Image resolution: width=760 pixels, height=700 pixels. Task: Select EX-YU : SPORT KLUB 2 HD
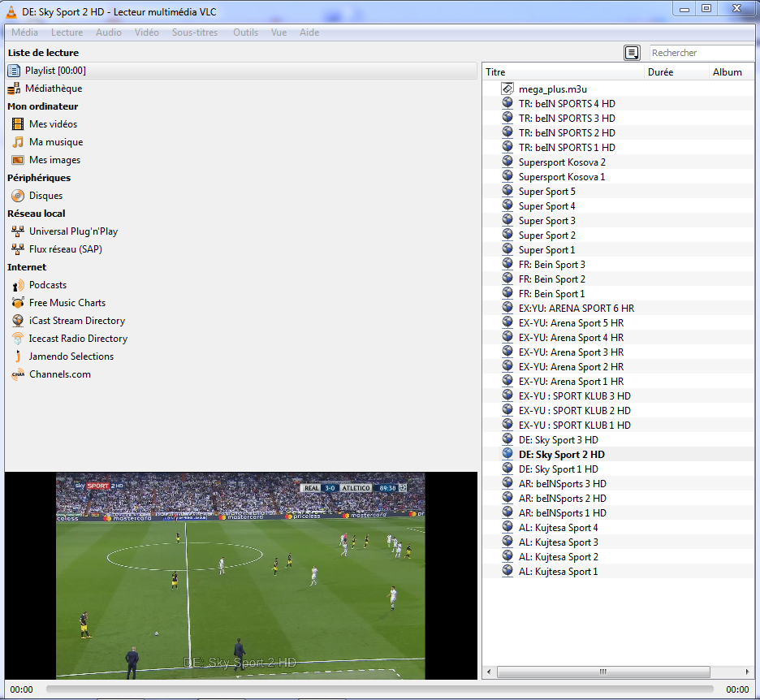tap(574, 411)
